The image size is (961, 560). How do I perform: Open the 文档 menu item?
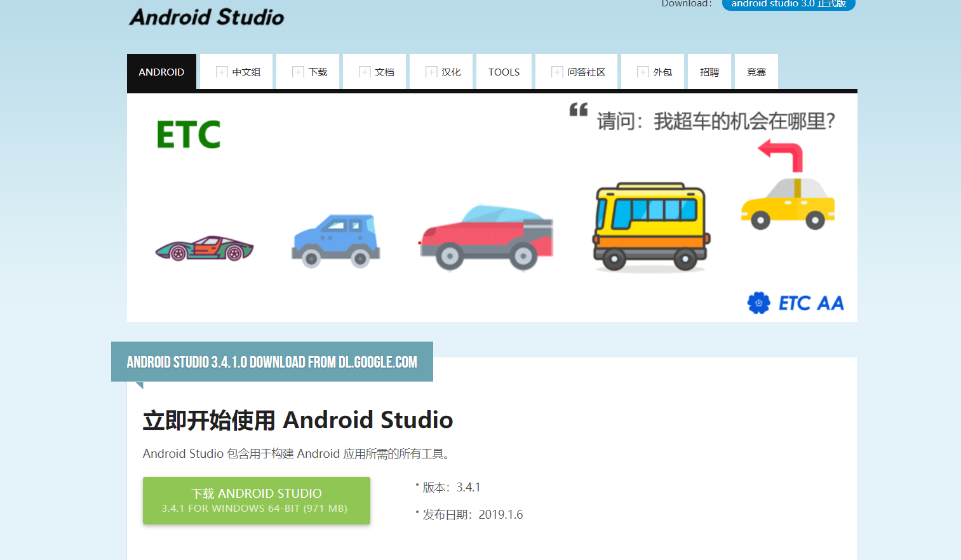[375, 72]
